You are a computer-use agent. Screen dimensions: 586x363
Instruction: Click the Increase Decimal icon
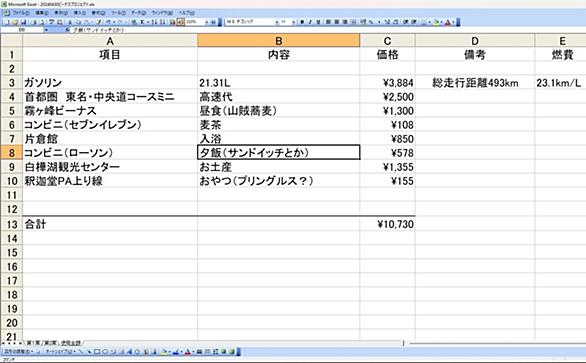[388, 22]
